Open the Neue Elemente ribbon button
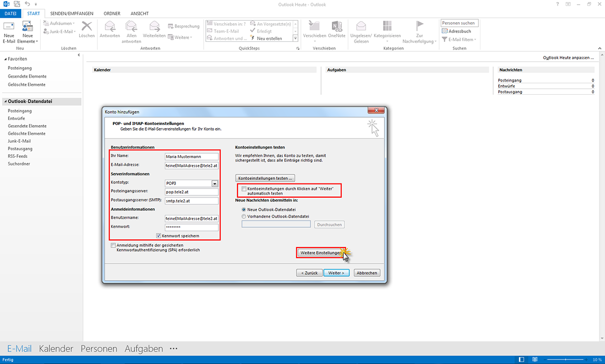 [x=28, y=32]
